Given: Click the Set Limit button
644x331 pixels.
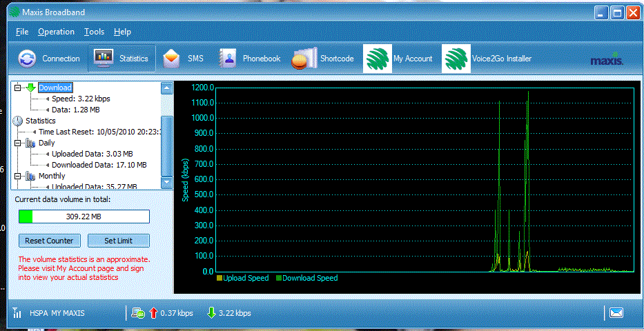Looking at the screenshot, I should [x=118, y=241].
